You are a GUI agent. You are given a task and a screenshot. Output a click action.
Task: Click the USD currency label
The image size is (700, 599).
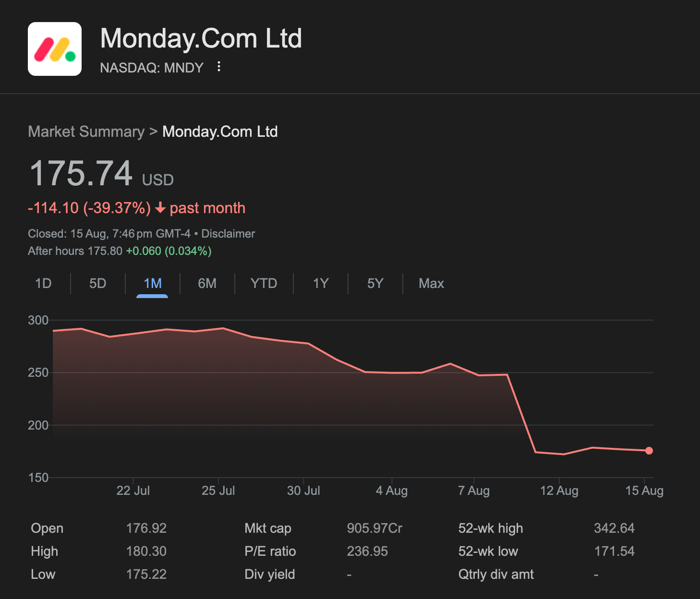158,180
